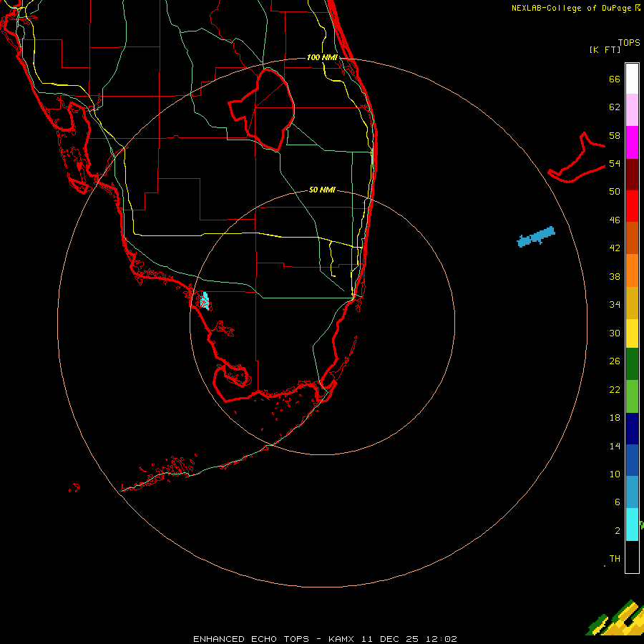Click the dark green 26 kft swatch
644x644 pixels.
point(632,364)
